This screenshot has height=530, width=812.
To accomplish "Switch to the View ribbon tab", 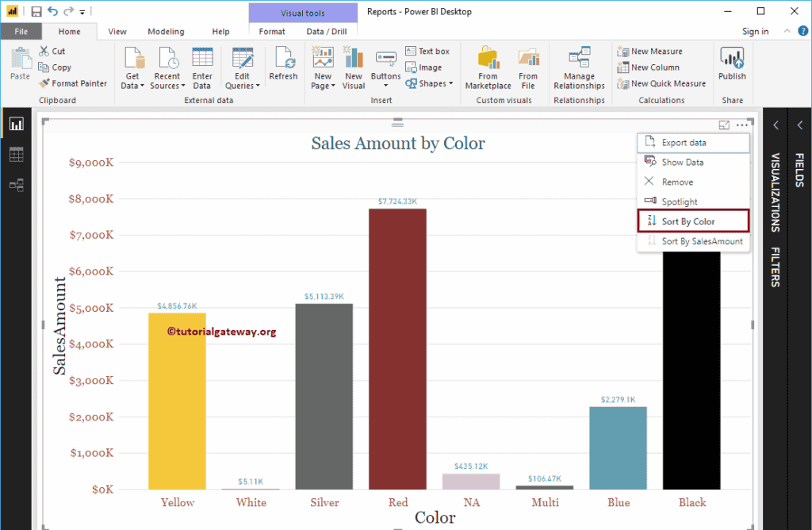I will pyautogui.click(x=117, y=32).
